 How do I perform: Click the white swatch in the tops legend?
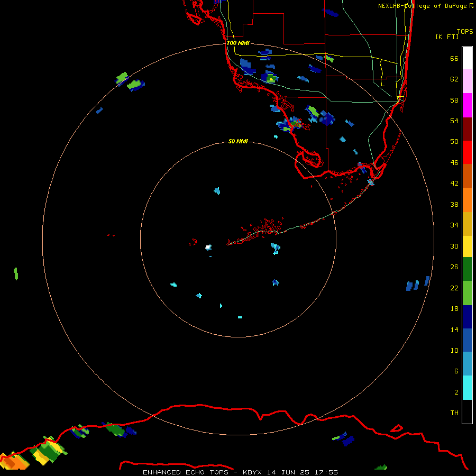[467, 58]
